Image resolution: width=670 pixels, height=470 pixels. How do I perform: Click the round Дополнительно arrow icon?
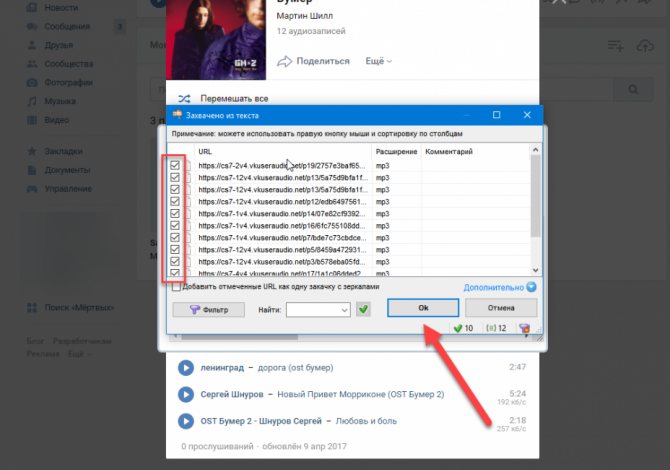[531, 287]
